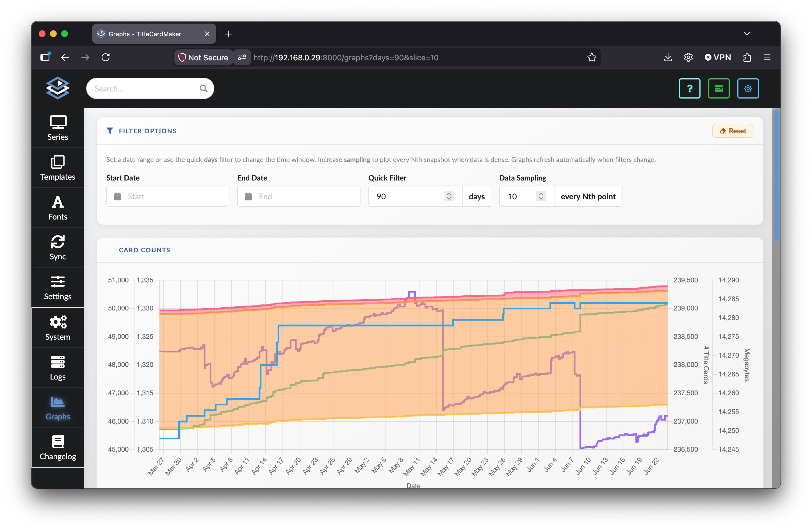Viewport: 812px width, 530px height.
Task: Toggle the browser sidebar panel
Action: tap(45, 57)
